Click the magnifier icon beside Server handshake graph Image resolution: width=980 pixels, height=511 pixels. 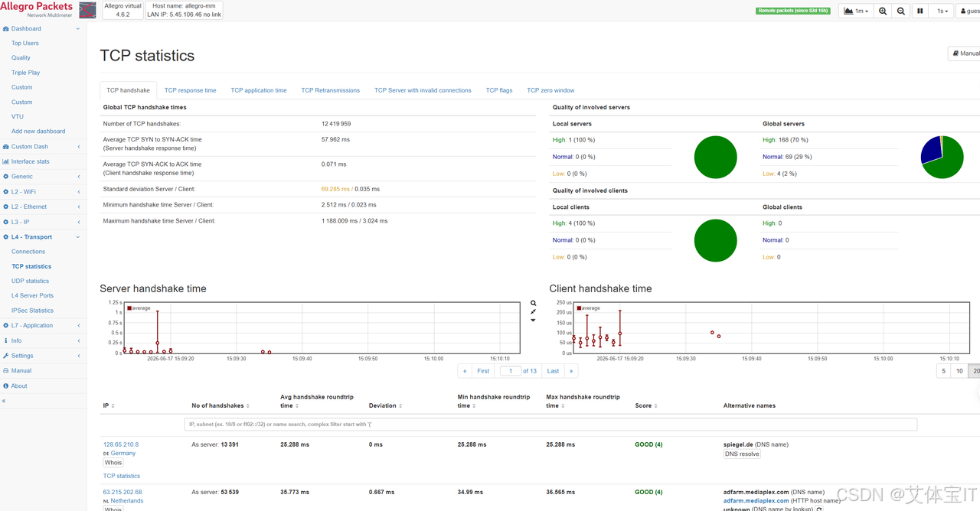pos(534,304)
